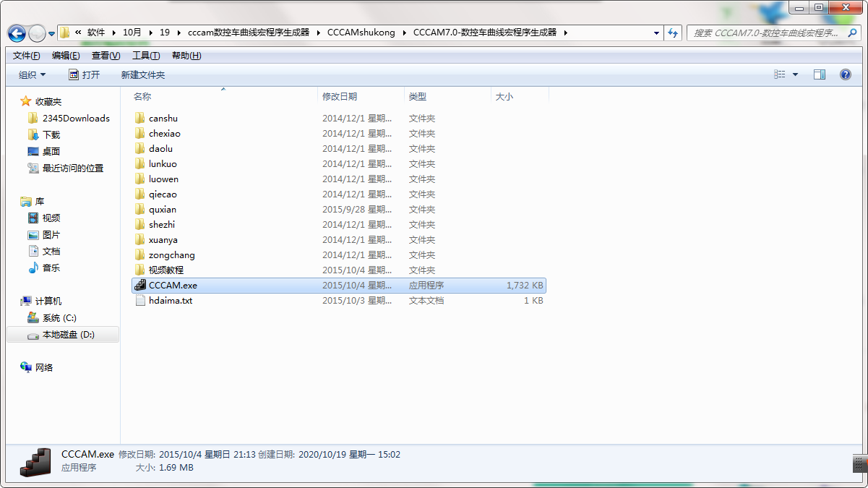Open the address bar history dropdown arrow
Image resolution: width=868 pixels, height=488 pixels.
pos(656,33)
